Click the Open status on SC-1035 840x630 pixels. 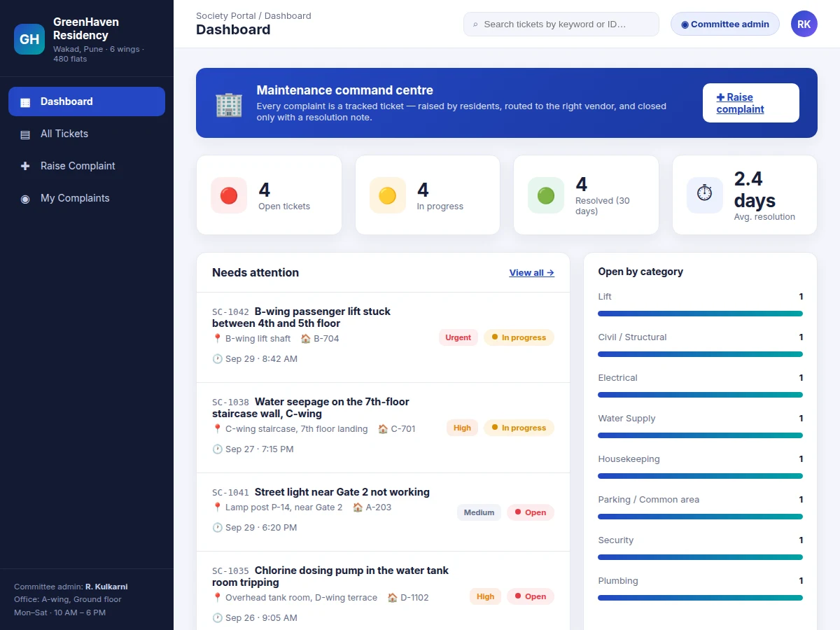(531, 596)
